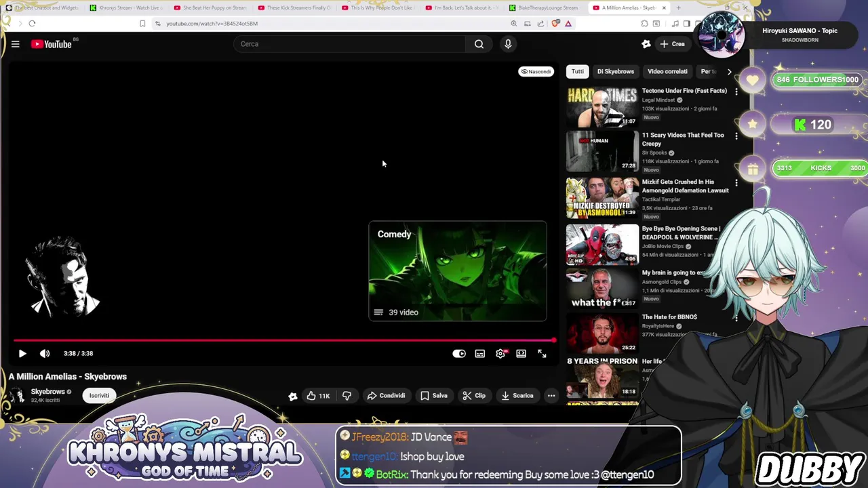Click the sparkle icon beside like button

[293, 396]
